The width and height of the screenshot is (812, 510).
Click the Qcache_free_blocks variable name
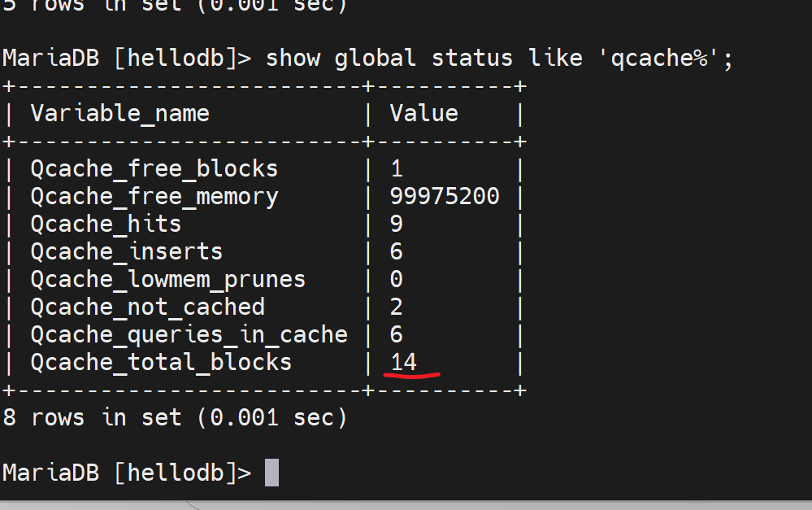[x=154, y=169]
